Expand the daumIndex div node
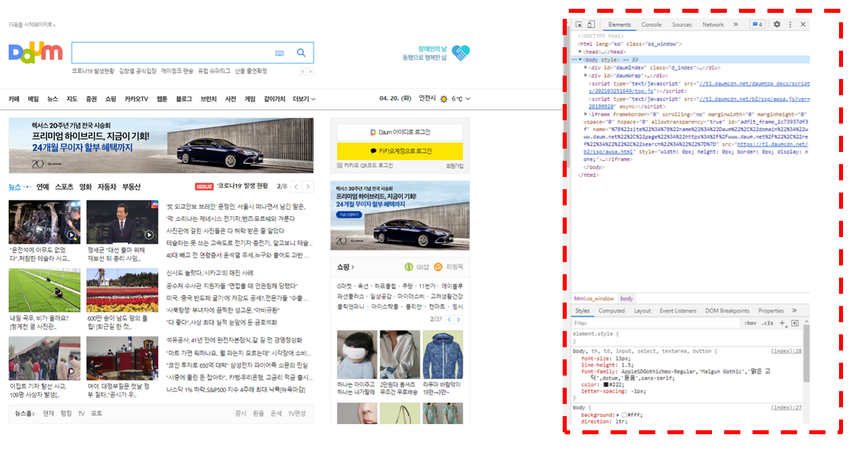 586,68
